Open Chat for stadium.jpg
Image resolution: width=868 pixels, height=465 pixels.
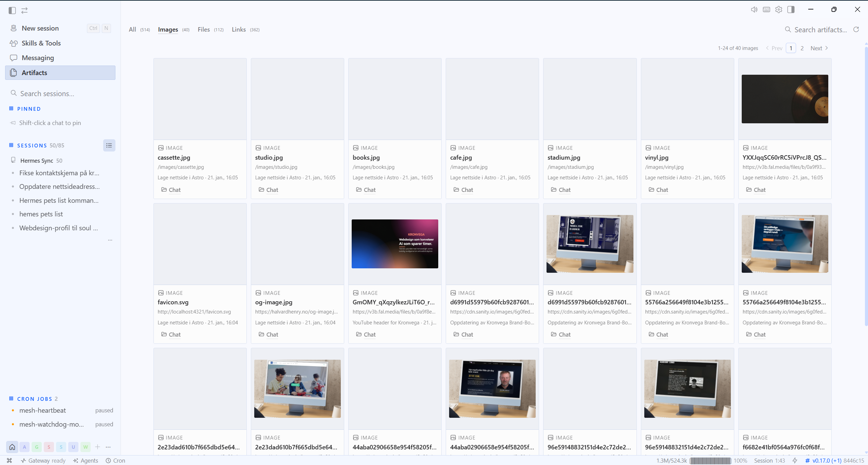[560, 190]
